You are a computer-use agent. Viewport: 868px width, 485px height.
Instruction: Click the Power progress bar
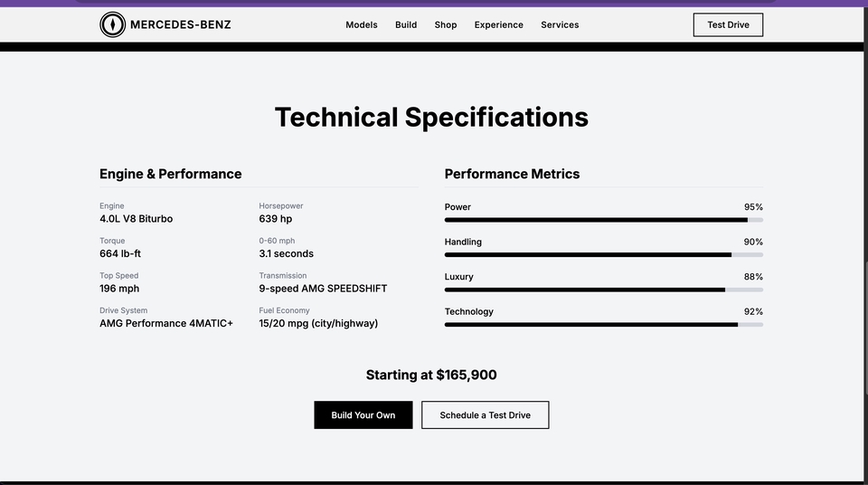(603, 220)
